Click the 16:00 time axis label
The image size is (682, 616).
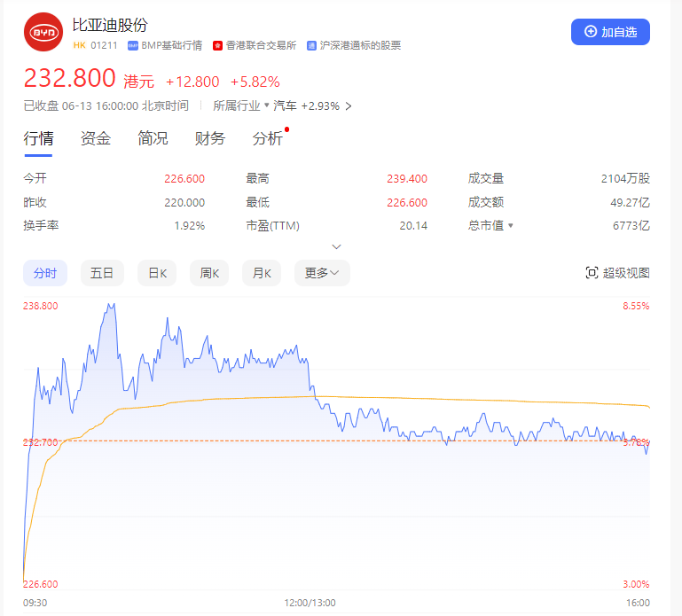(638, 603)
